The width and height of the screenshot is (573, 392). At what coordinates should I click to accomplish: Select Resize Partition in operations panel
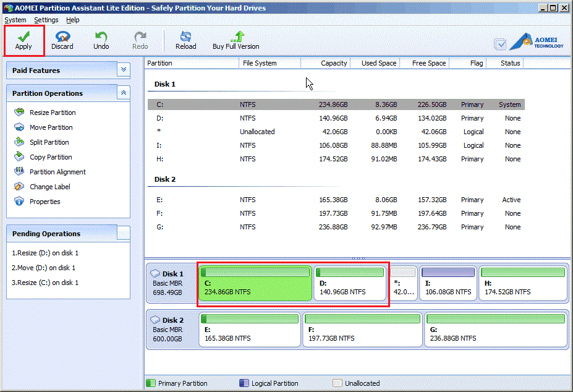click(53, 113)
